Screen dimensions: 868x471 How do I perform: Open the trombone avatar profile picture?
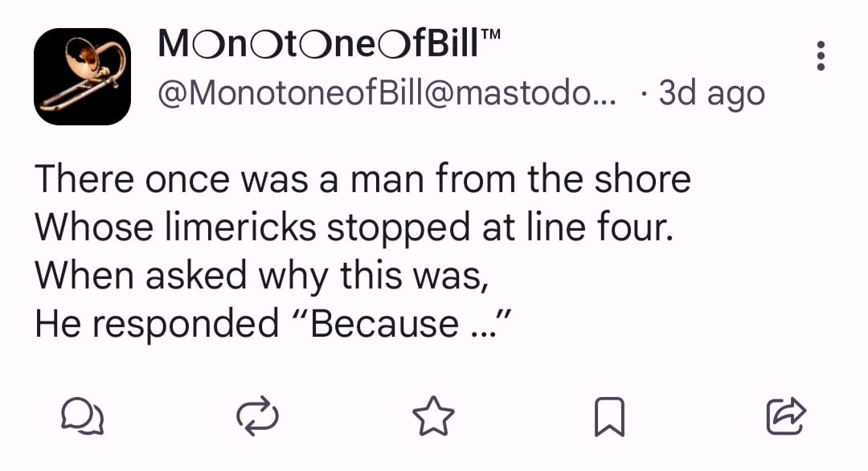(82, 76)
